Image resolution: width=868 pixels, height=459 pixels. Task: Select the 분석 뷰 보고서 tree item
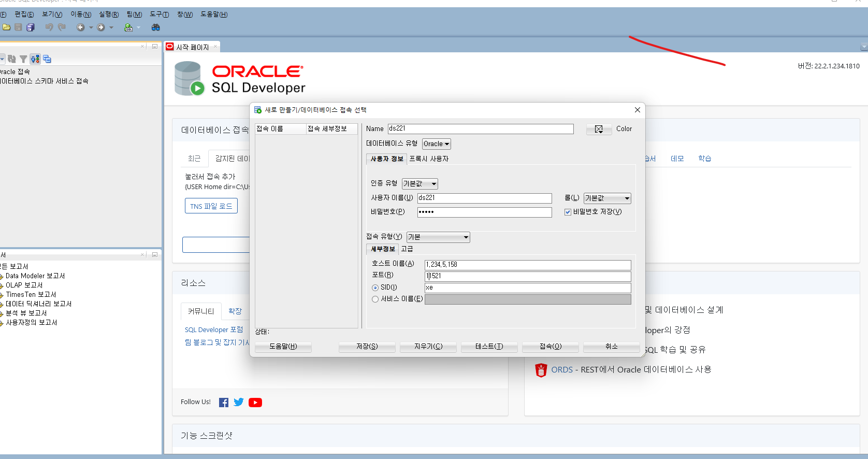point(26,313)
